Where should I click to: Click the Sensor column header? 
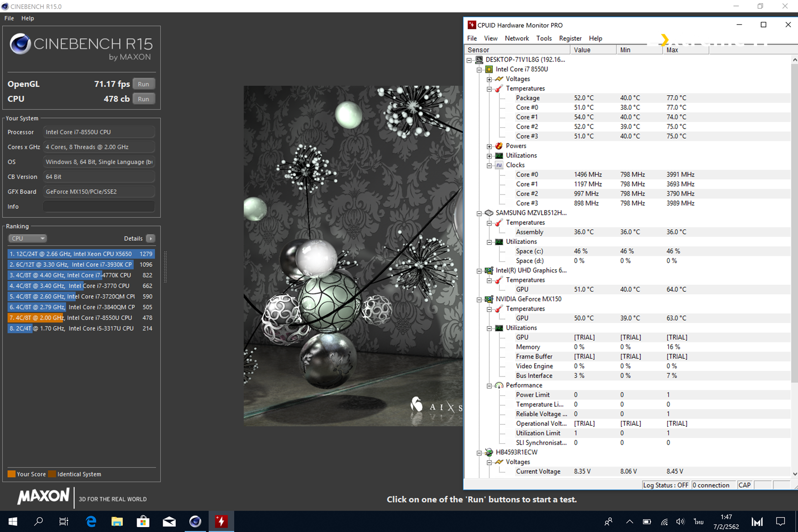click(517, 50)
